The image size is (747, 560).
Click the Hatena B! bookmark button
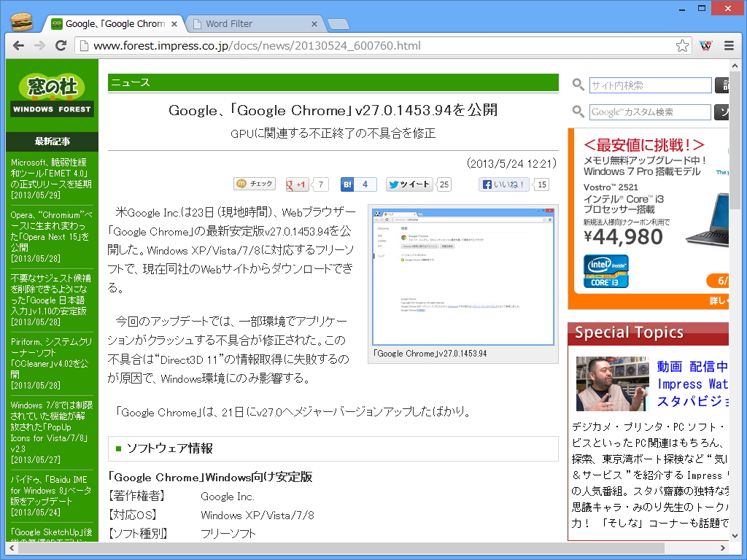(347, 184)
